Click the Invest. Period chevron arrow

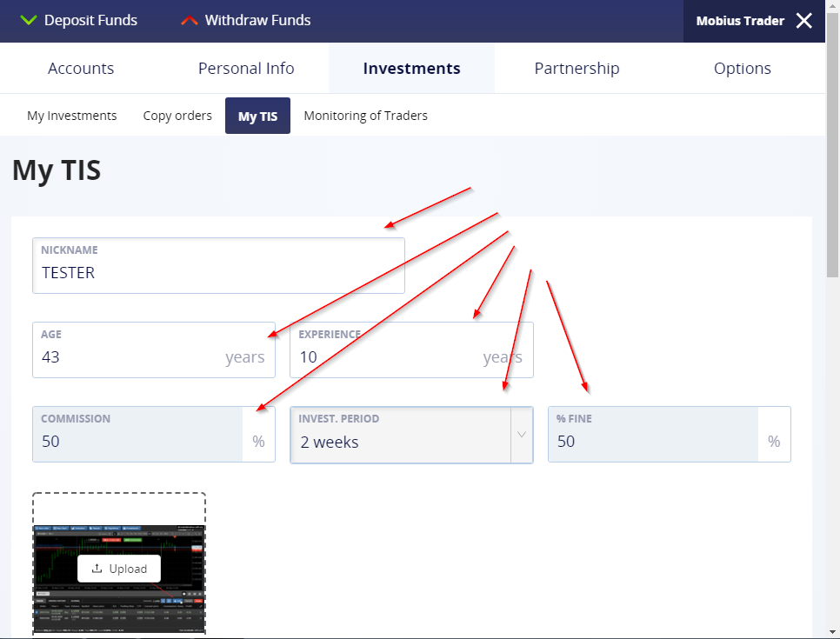(522, 435)
